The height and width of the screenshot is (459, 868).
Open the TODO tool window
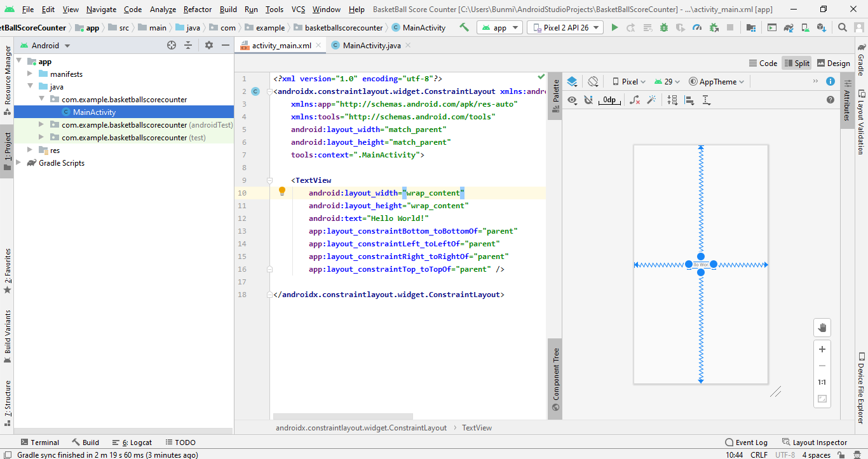180,442
